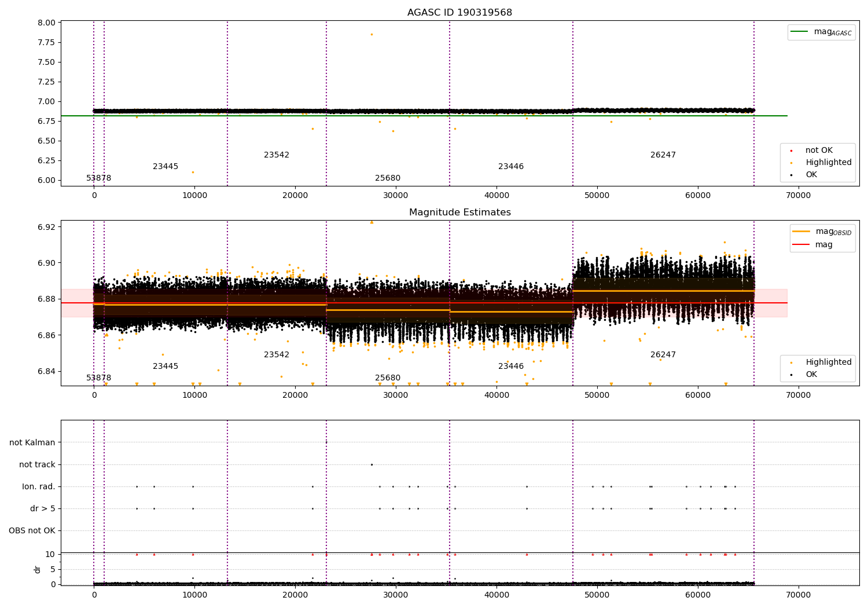
Task: Click the lowest orange point near 6.10 magnitude
Action: [193, 172]
